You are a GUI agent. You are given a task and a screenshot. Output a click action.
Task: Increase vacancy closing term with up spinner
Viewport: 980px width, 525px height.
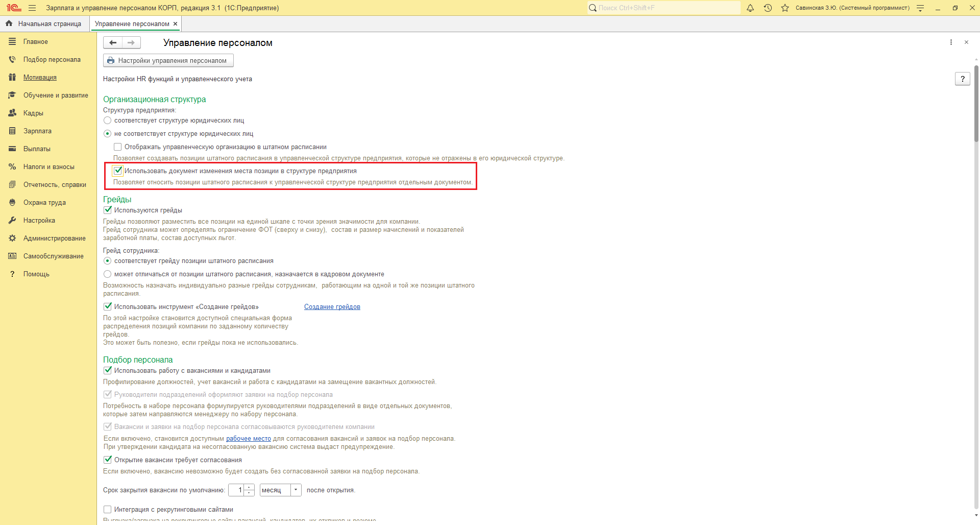pos(249,487)
